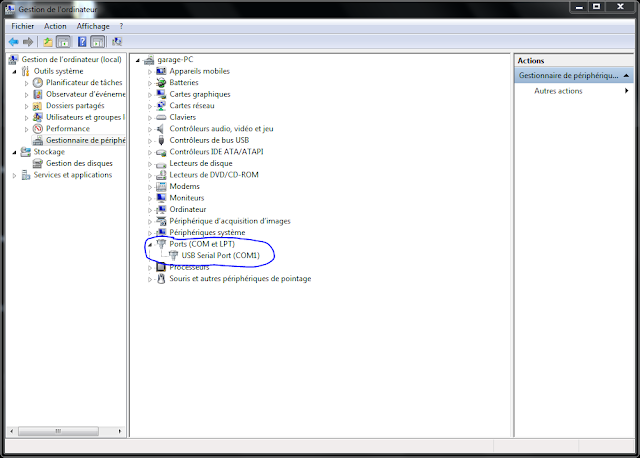Click the Modems device icon
The width and height of the screenshot is (640, 458).
click(161, 187)
